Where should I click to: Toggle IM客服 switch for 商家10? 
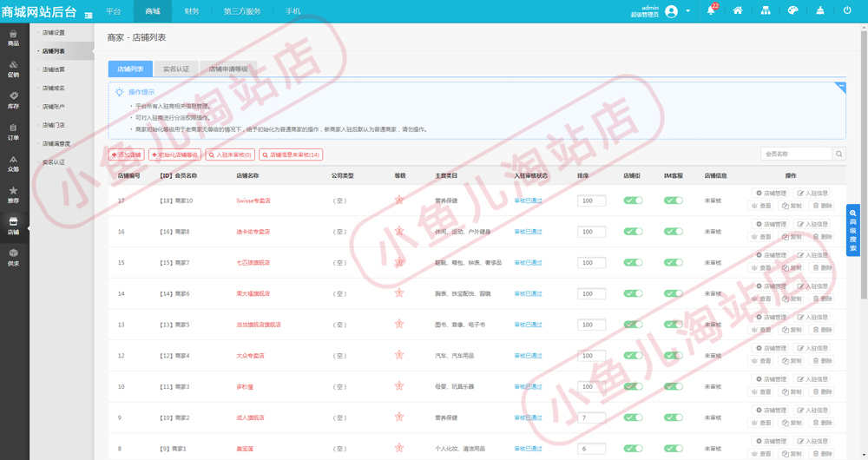(674, 200)
